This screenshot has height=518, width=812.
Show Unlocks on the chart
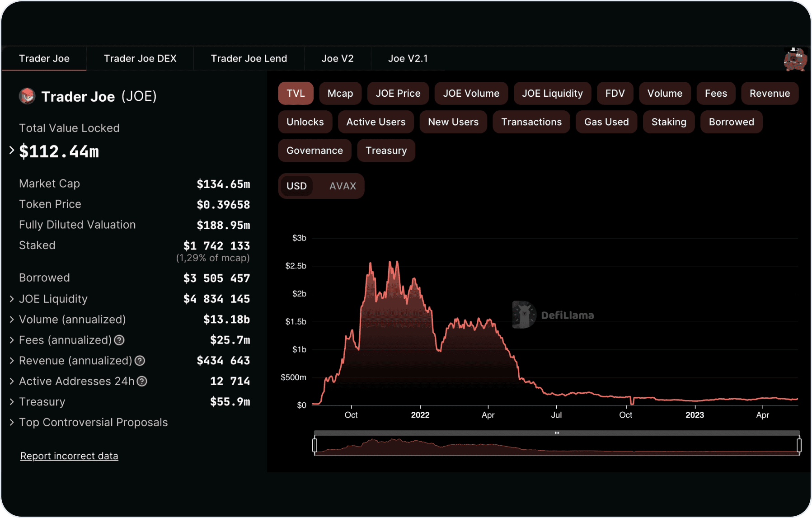click(x=305, y=122)
